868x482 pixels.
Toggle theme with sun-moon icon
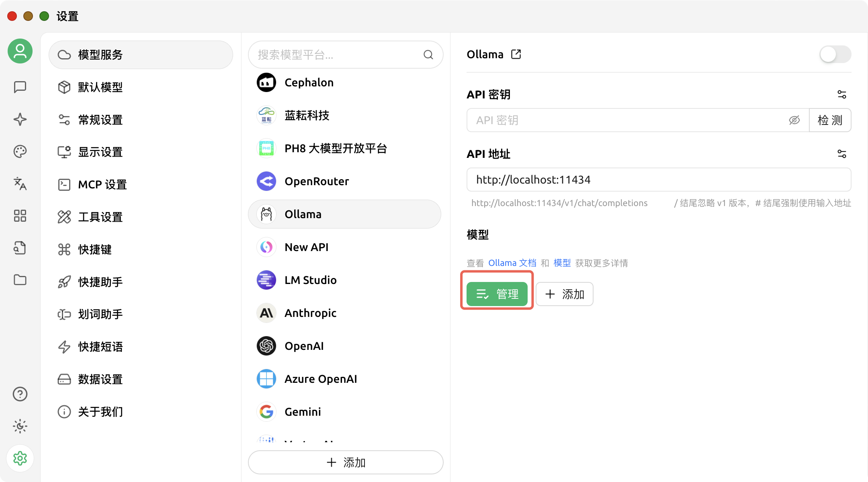click(20, 426)
